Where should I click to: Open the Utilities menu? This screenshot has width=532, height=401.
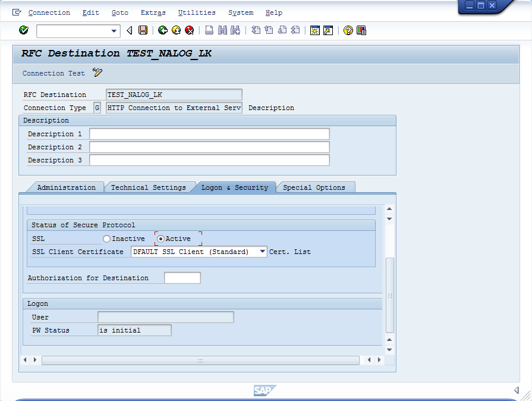click(x=197, y=12)
